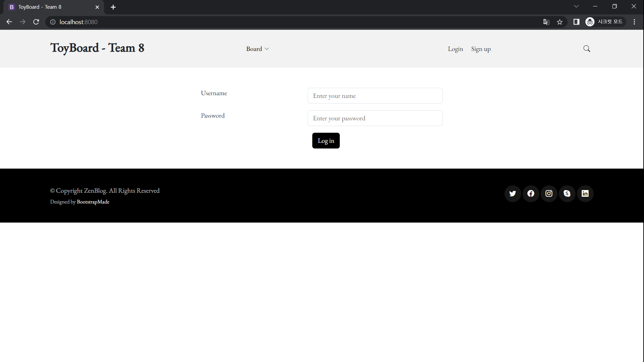Open the Twitter social link icon
Image resolution: width=644 pixels, height=362 pixels.
tap(513, 194)
